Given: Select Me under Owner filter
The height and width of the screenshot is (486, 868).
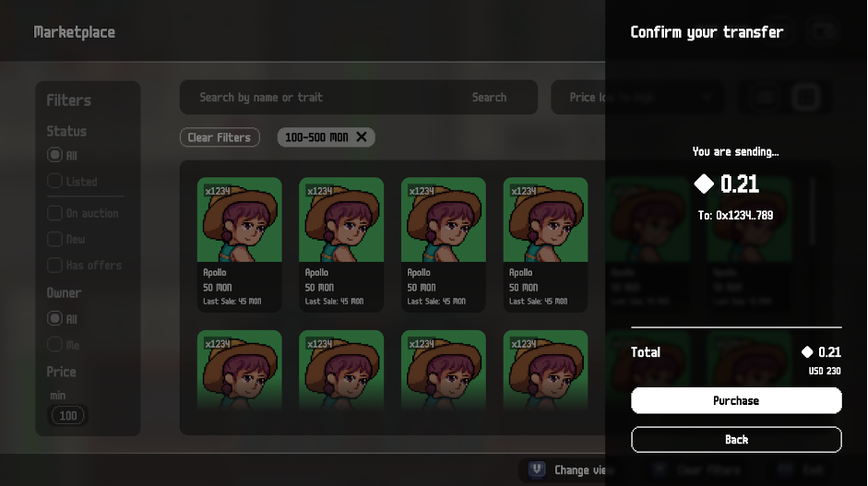Looking at the screenshot, I should [x=55, y=344].
